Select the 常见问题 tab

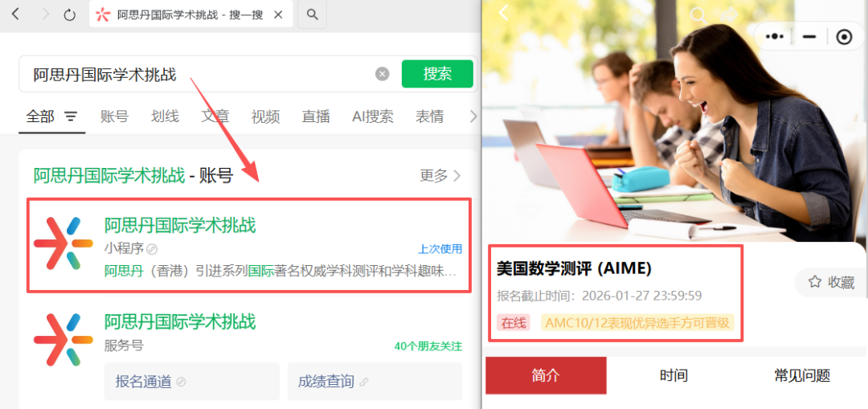pyautogui.click(x=802, y=376)
